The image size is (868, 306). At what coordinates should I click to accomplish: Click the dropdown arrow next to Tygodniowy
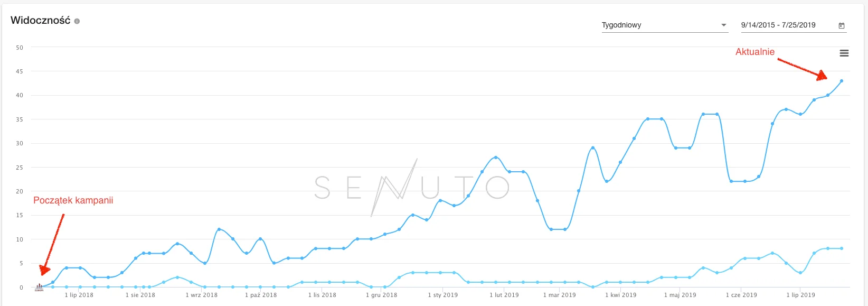[x=723, y=25]
